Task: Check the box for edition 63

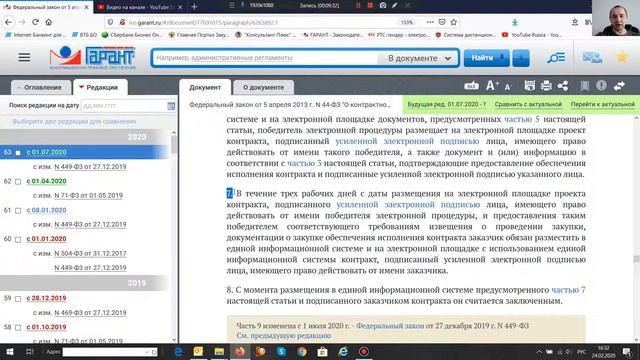Action: click(18, 153)
